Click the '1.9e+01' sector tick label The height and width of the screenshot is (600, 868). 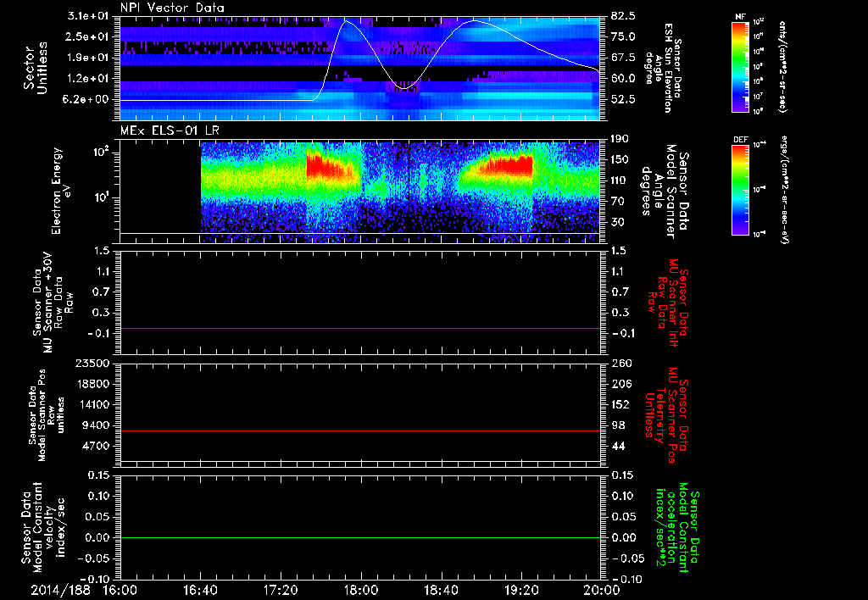[90, 58]
